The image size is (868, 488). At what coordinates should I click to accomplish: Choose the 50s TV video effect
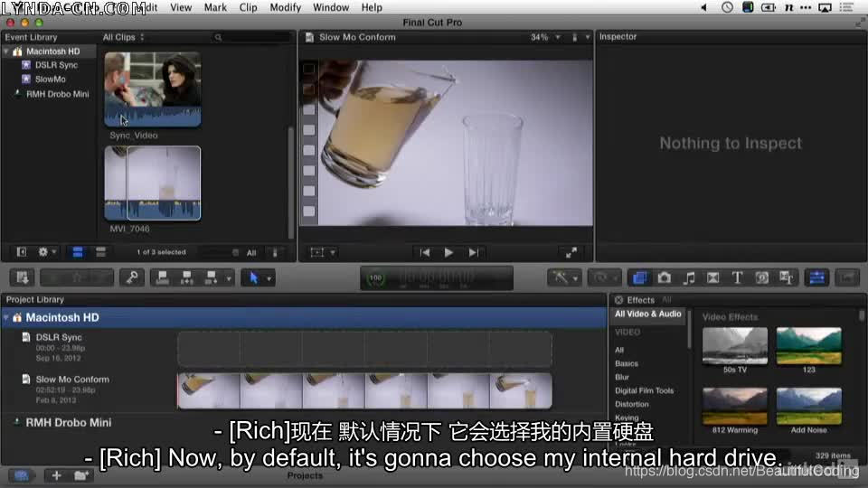click(735, 347)
